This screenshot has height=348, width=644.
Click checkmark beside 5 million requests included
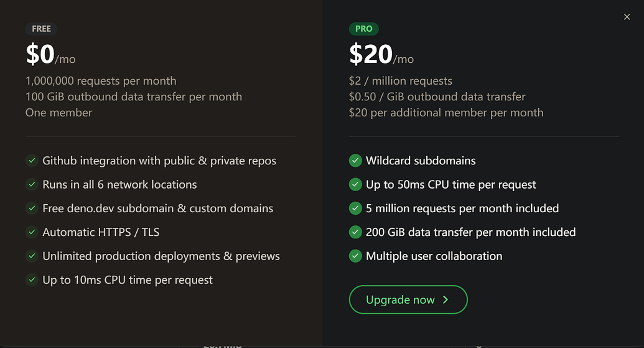(355, 209)
